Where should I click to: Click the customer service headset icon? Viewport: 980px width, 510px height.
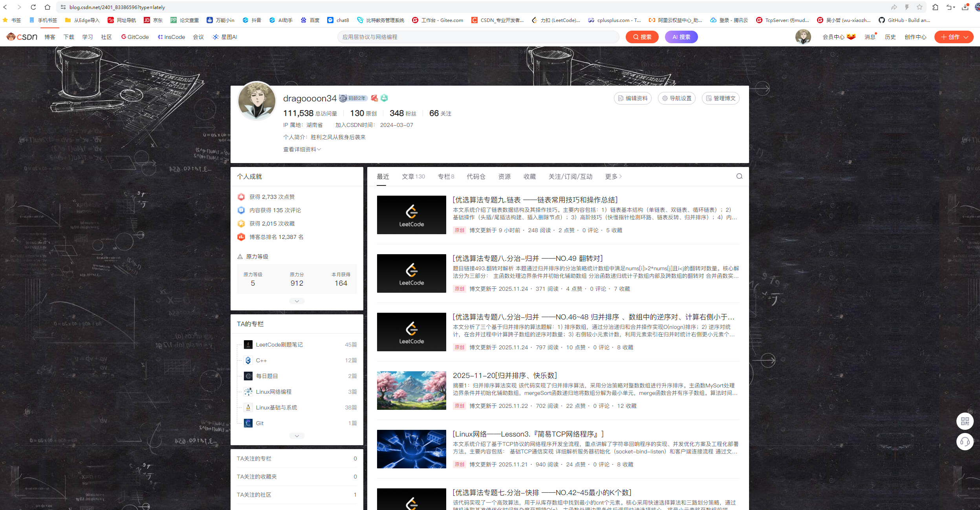click(x=965, y=442)
